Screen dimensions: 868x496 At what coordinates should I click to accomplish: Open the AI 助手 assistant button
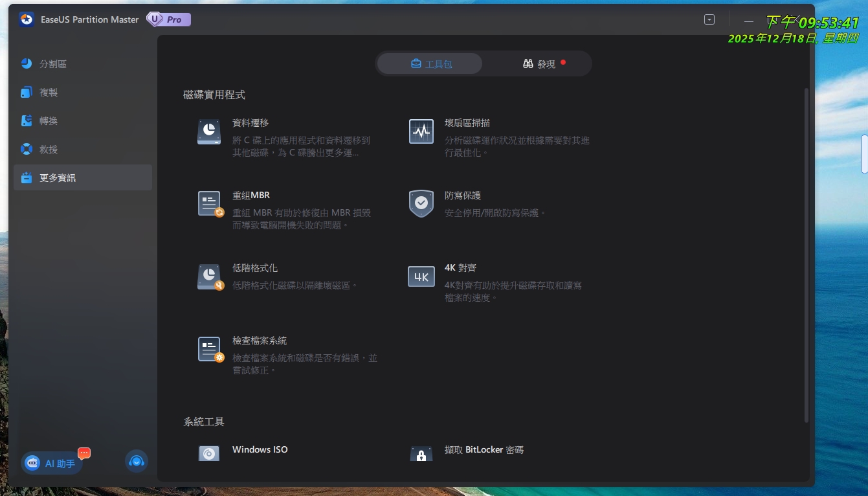(52, 463)
